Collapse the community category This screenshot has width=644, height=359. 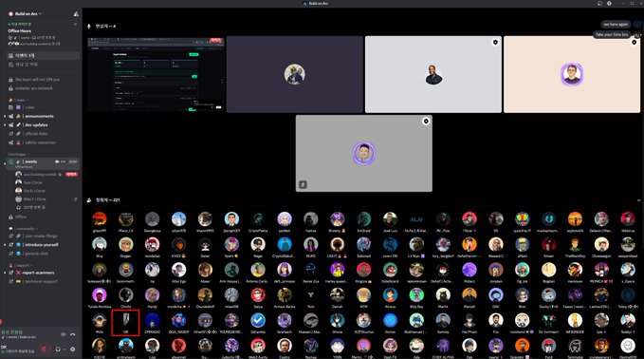[24, 229]
